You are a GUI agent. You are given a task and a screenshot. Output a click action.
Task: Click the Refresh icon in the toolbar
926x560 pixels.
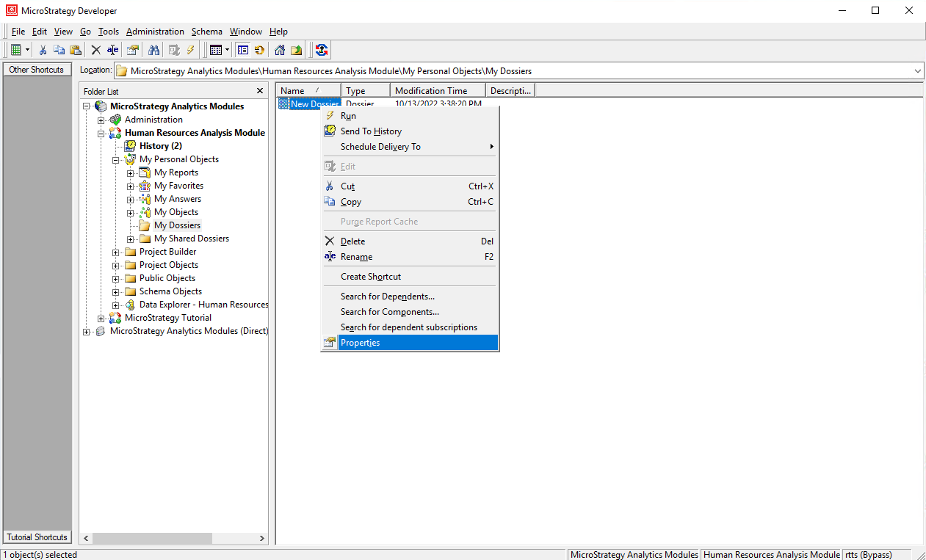(259, 50)
